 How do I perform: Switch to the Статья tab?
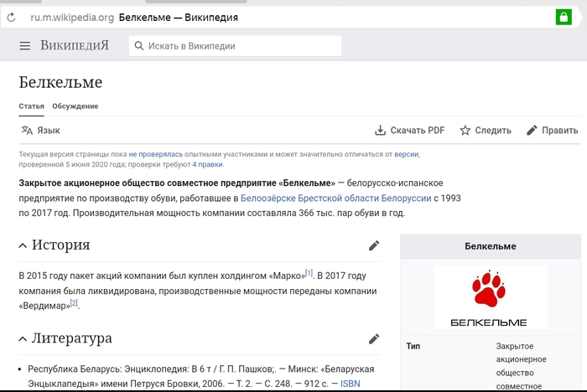coord(32,106)
